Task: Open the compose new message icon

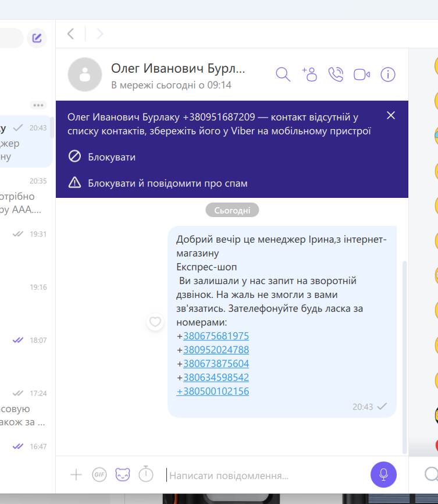Action: 37,38
